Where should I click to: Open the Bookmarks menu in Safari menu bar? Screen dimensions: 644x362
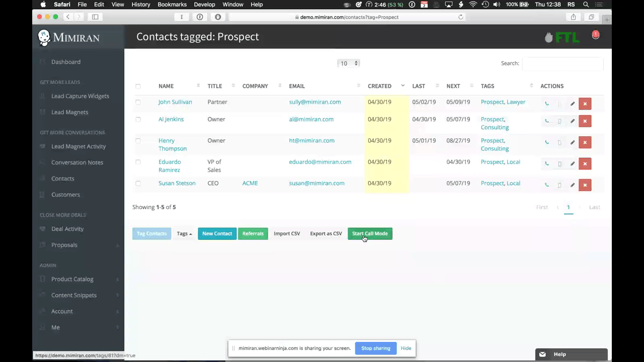[172, 5]
